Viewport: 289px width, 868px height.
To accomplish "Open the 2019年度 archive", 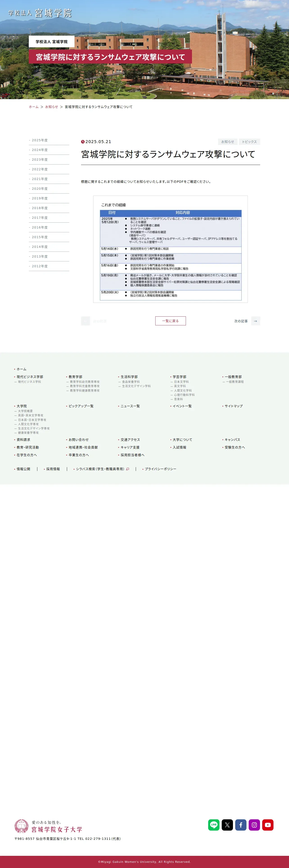I will [49, 199].
